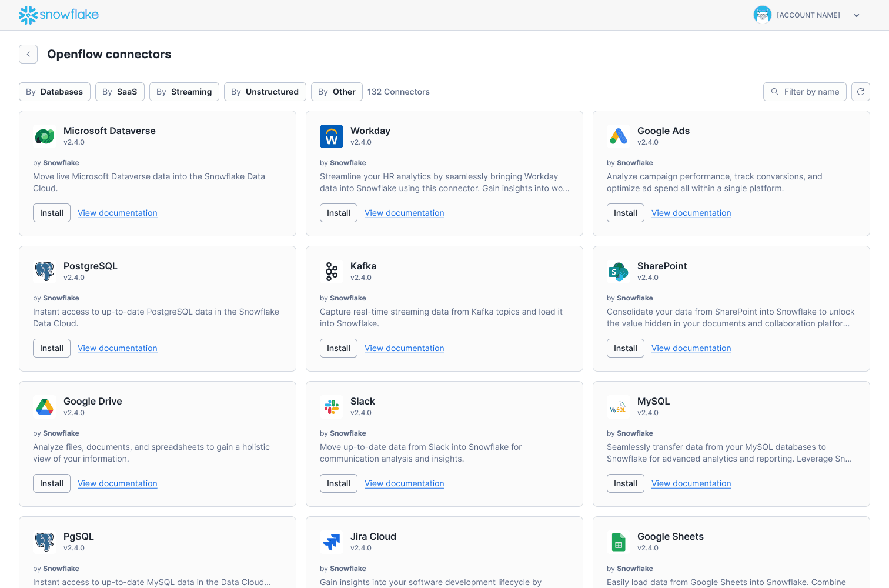Click the Google Sheets card title
Viewport: 889px width, 588px height.
tap(670, 536)
